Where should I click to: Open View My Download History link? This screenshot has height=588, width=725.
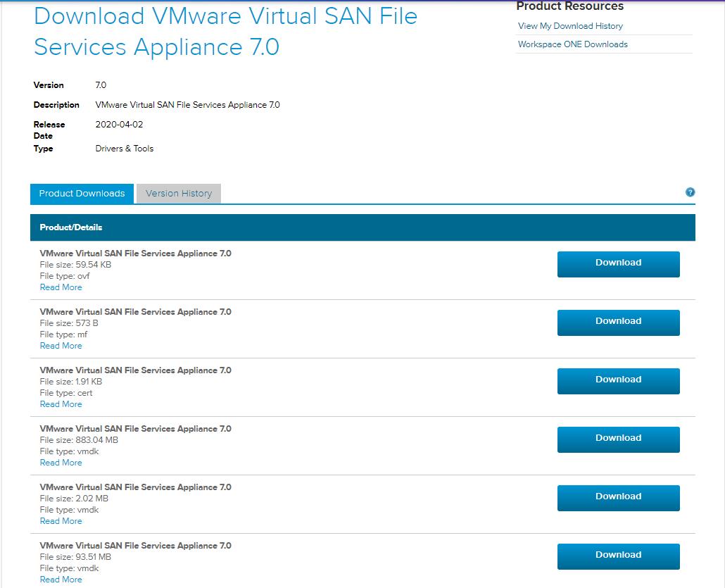[x=570, y=26]
